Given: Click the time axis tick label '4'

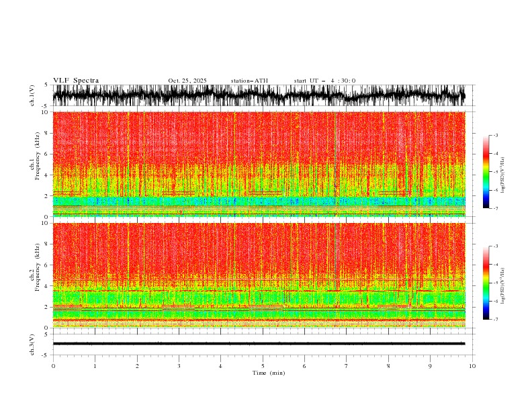Looking at the screenshot, I should [220, 366].
